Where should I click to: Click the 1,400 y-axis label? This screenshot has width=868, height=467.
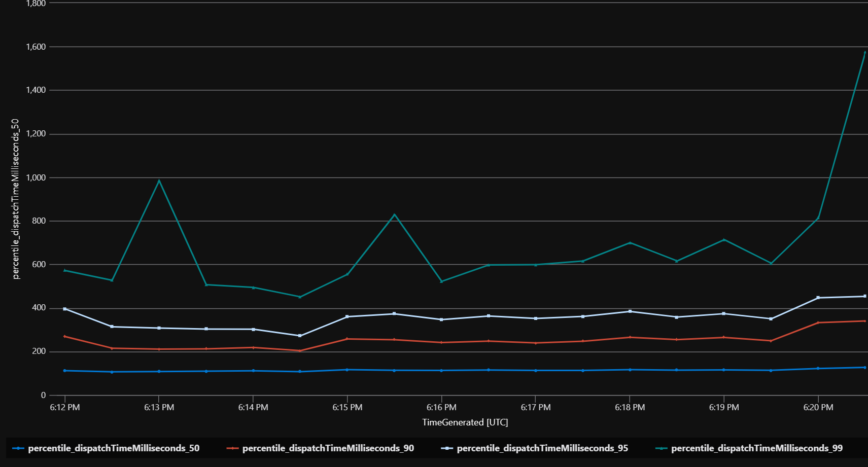click(36, 90)
